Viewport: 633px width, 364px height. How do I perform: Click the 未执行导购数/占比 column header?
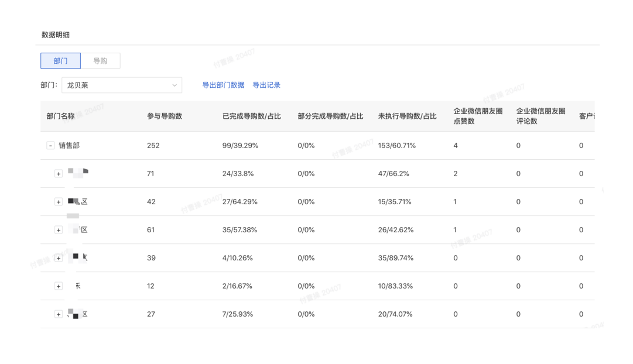407,116
